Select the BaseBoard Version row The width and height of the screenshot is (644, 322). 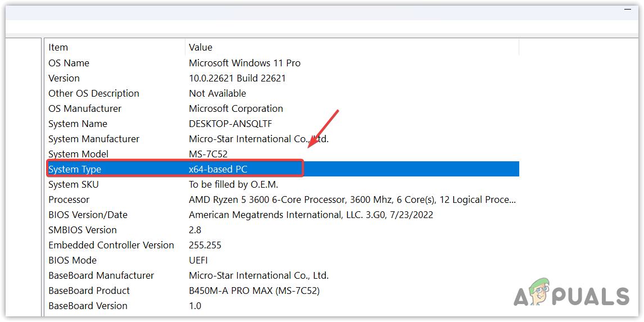tap(88, 306)
